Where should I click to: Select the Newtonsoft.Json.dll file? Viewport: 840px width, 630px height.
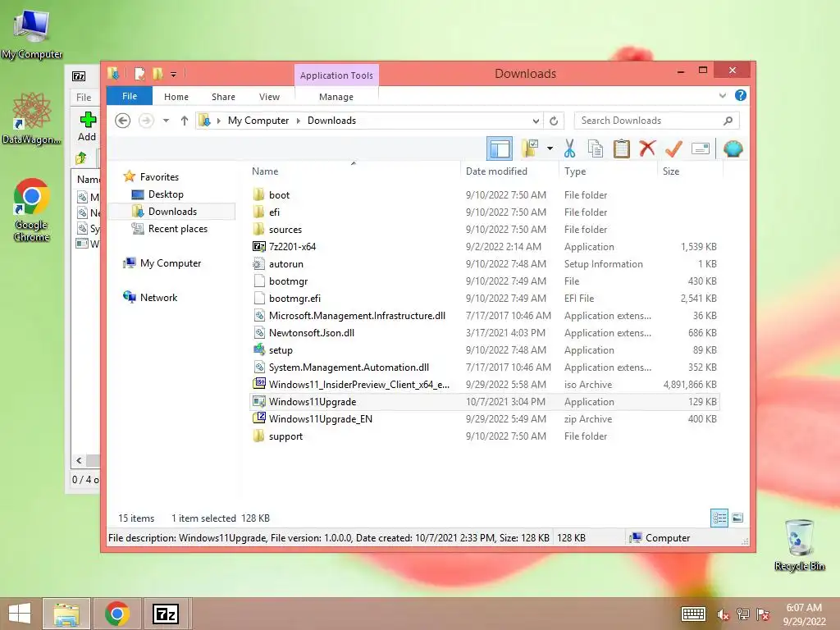click(x=484, y=333)
